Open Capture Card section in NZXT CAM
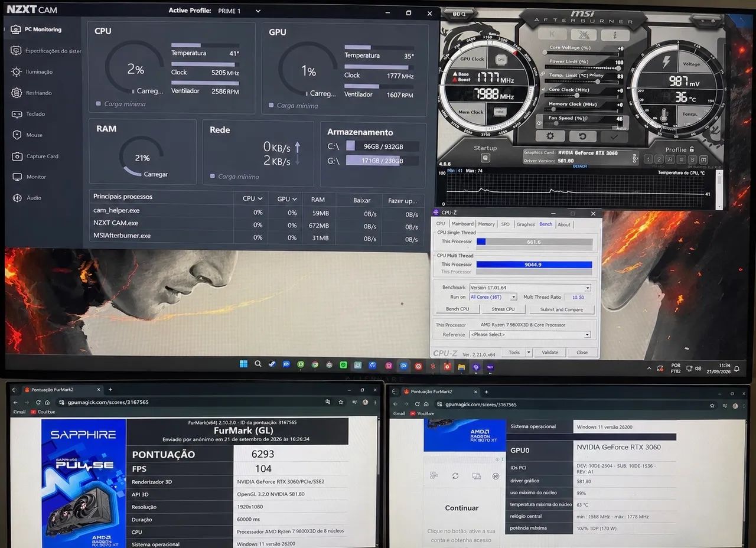The width and height of the screenshot is (756, 548). [35, 156]
